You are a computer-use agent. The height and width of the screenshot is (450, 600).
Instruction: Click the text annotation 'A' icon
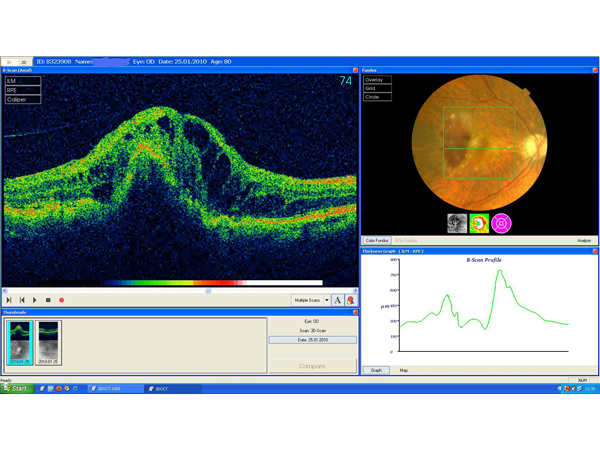338,300
